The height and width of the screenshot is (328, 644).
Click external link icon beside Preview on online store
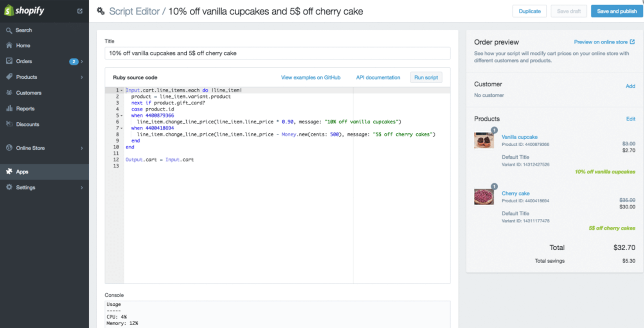pos(632,42)
